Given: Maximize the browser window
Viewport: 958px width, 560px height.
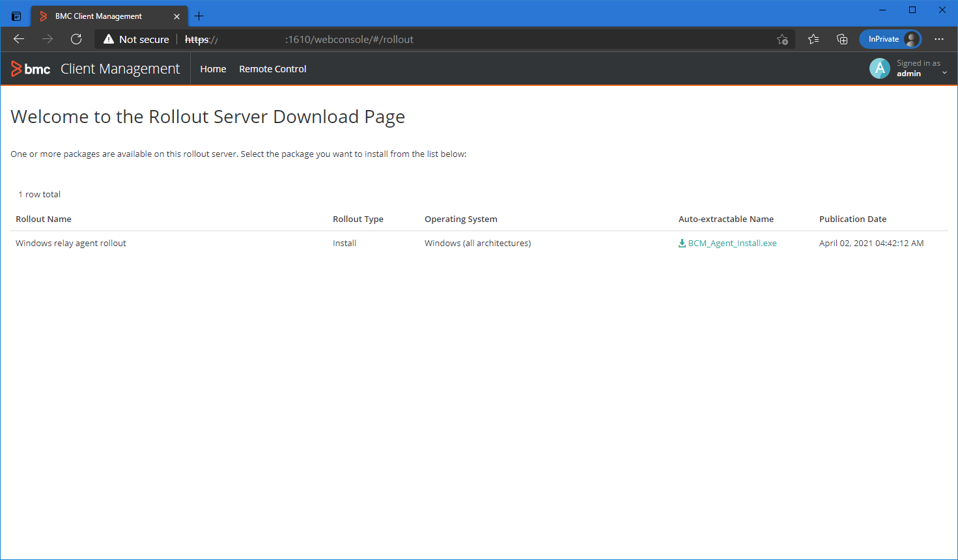Looking at the screenshot, I should (912, 10).
